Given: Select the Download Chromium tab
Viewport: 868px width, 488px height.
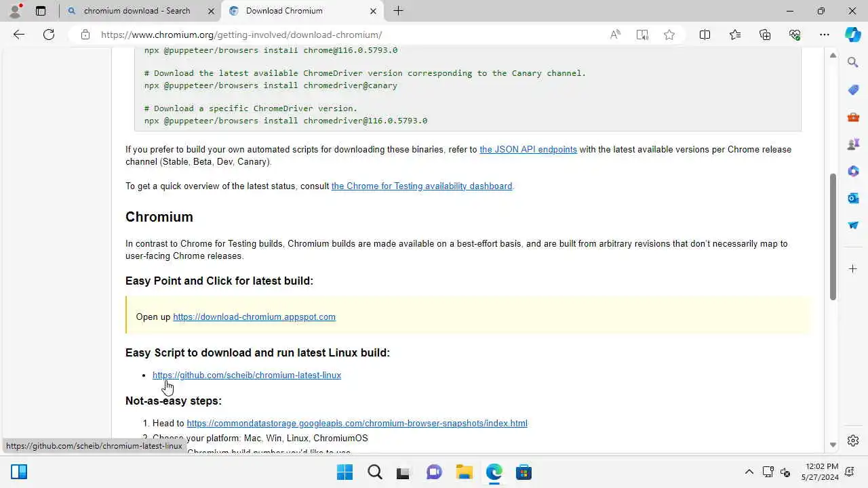Looking at the screenshot, I should tap(303, 11).
